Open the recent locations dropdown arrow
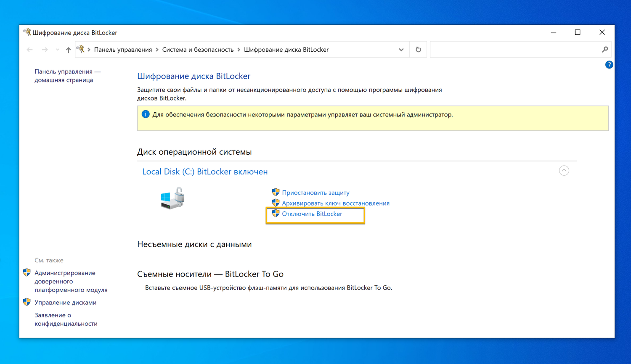Screen dimensions: 631x364 point(58,50)
